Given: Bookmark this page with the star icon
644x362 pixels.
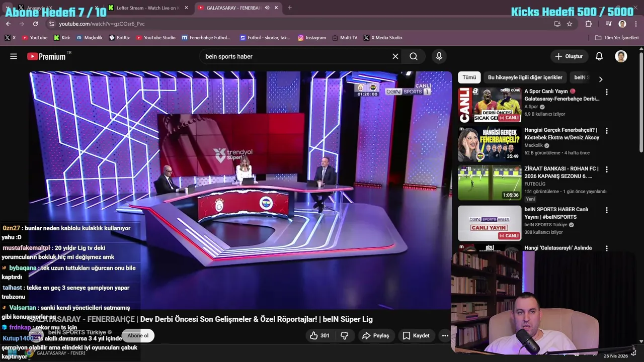Looking at the screenshot, I should (570, 24).
